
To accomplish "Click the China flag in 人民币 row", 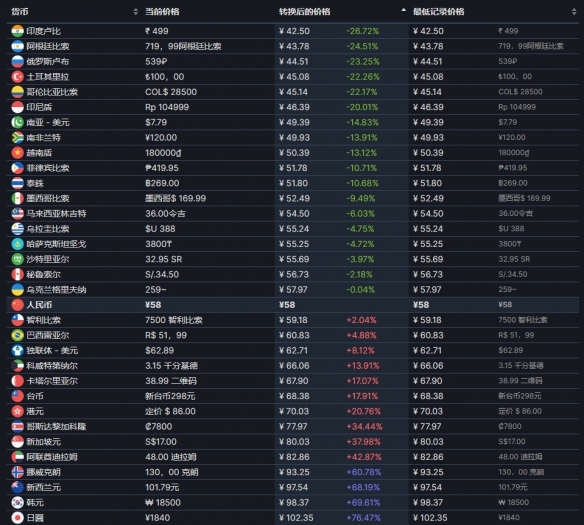I will click(x=18, y=305).
